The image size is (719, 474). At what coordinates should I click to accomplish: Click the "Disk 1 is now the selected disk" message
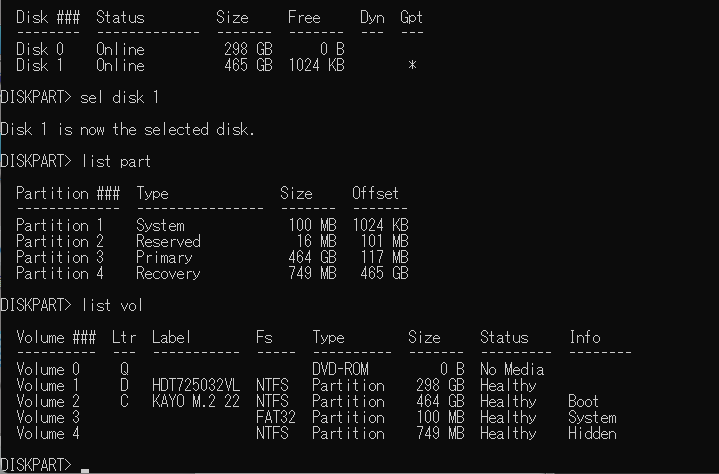point(127,130)
